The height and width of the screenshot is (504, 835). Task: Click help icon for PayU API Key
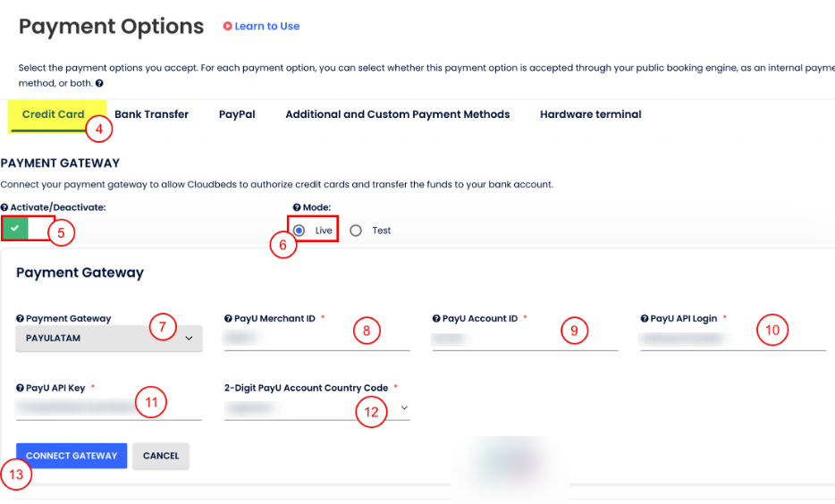(x=20, y=388)
